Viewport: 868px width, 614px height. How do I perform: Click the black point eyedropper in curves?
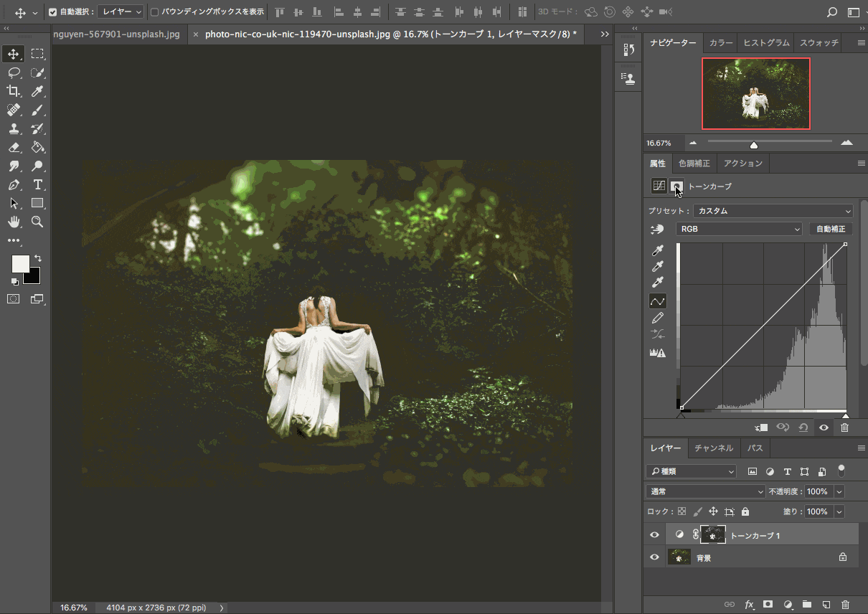coord(658,250)
